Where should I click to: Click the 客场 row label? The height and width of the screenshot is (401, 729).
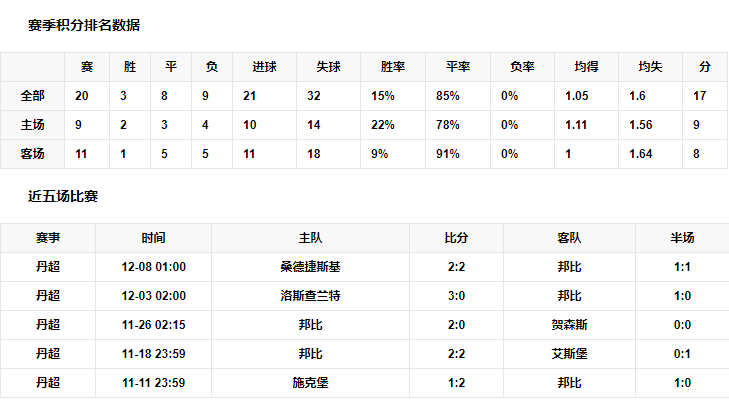click(x=33, y=154)
